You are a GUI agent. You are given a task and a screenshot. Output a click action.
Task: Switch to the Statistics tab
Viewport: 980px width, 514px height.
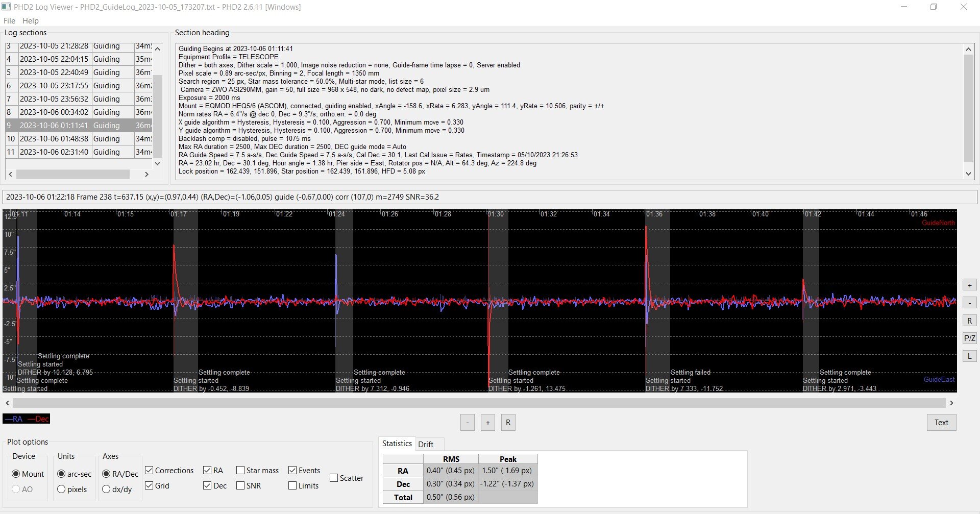click(397, 444)
